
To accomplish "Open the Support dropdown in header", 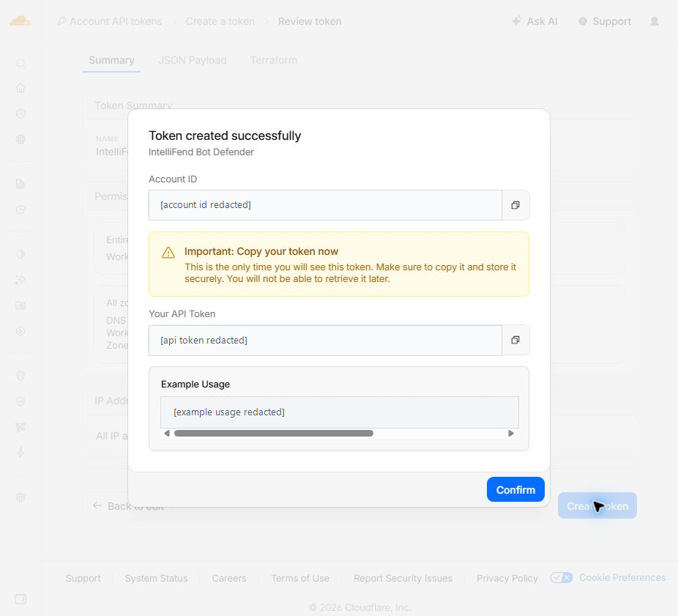I will pyautogui.click(x=605, y=21).
